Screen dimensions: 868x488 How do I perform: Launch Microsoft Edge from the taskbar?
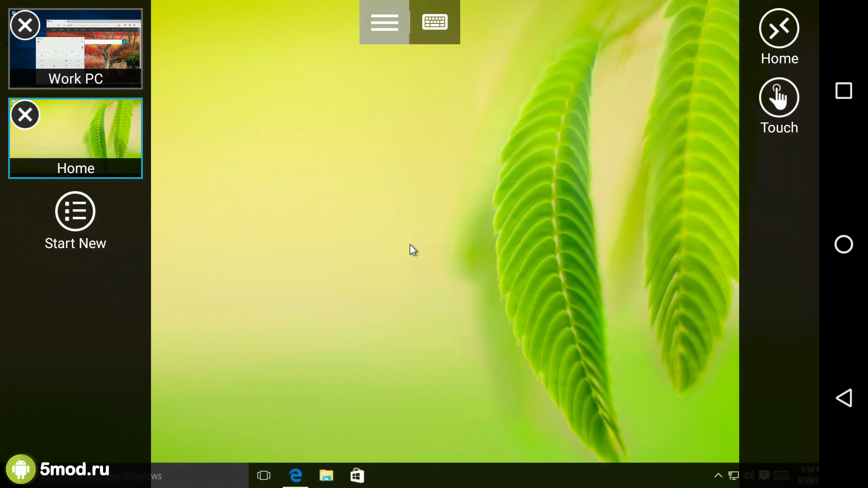pyautogui.click(x=296, y=475)
